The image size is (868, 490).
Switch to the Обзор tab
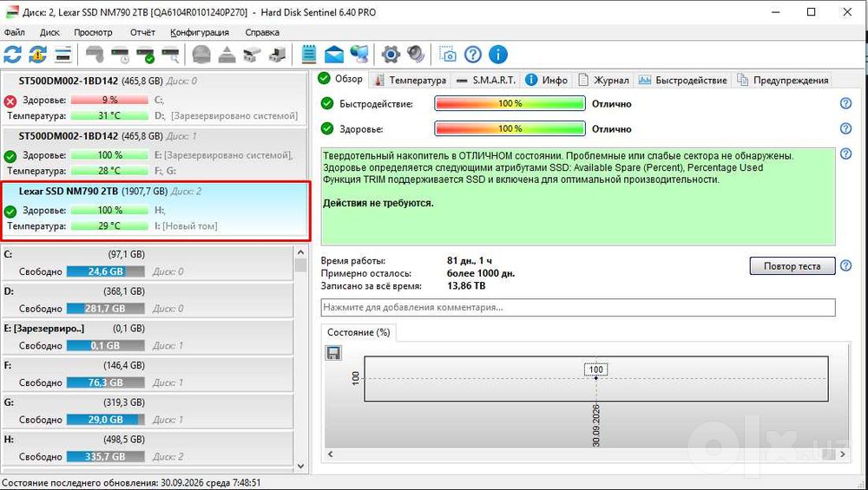tap(341, 79)
